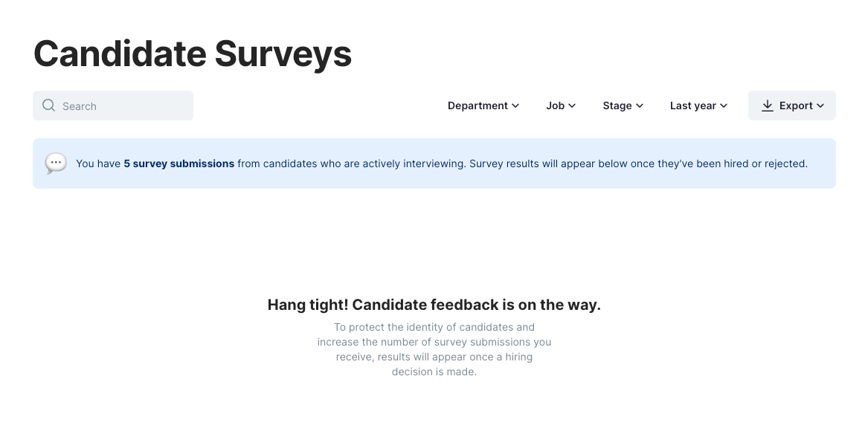This screenshot has height=434, width=868.
Task: Click the chevron beside Export label
Action: point(820,106)
